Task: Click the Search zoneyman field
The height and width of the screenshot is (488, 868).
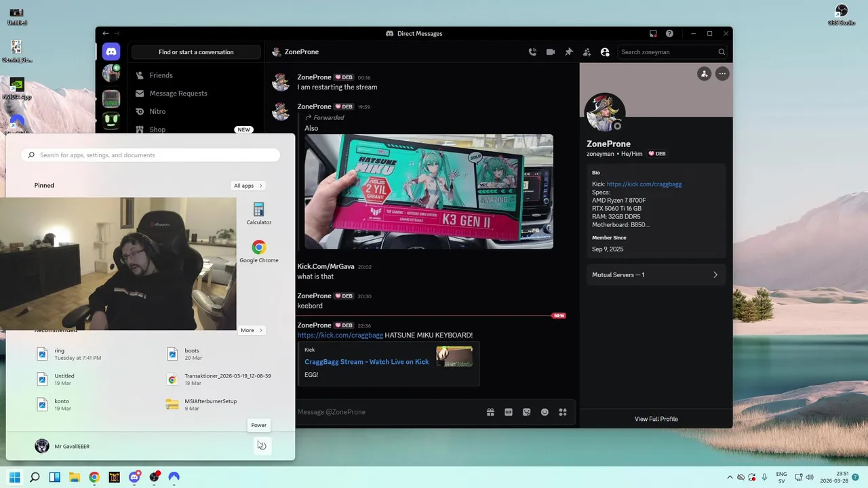Action: (x=673, y=52)
